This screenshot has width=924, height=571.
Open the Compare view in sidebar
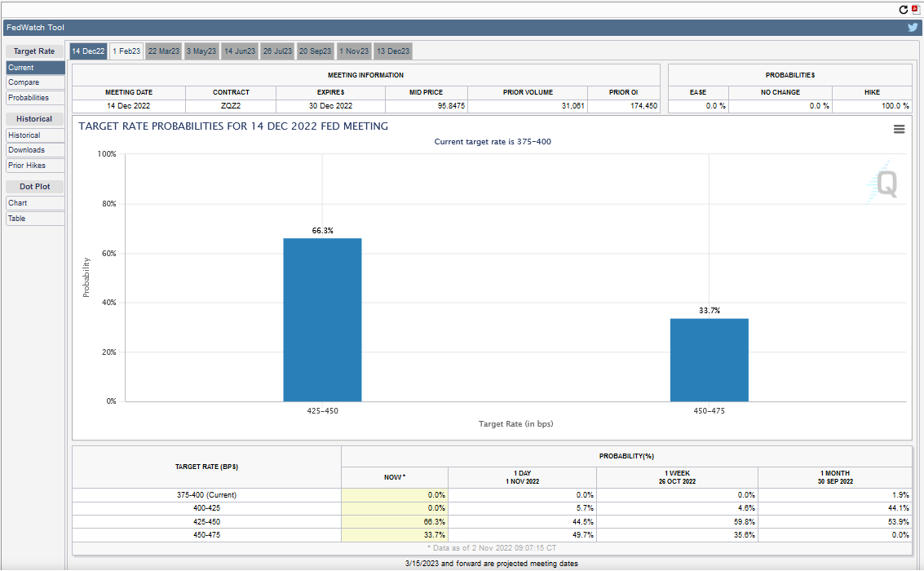pyautogui.click(x=35, y=82)
